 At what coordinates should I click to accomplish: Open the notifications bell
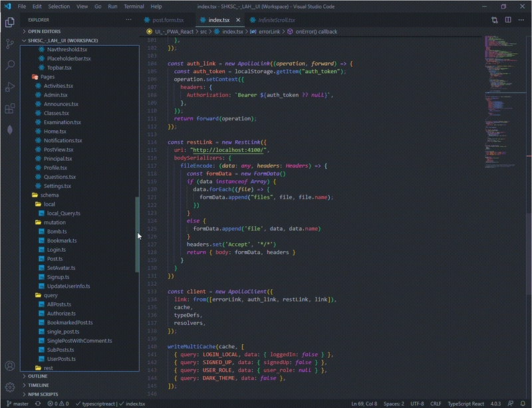523,403
